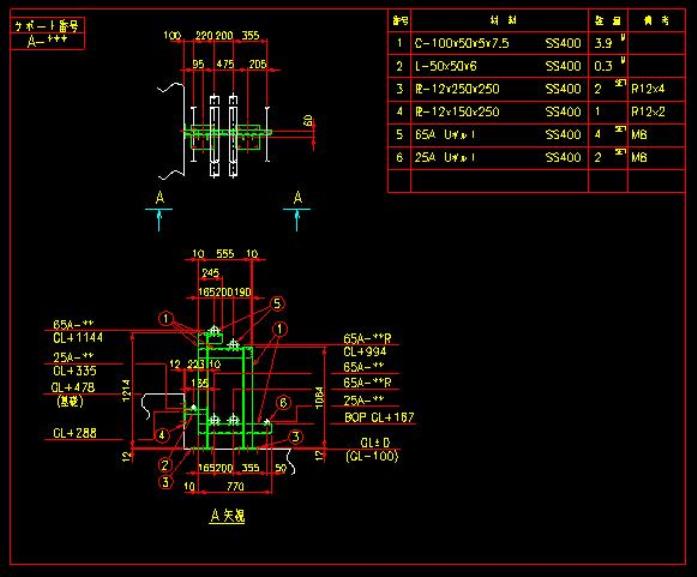Click the right section arrow marker A

(297, 200)
